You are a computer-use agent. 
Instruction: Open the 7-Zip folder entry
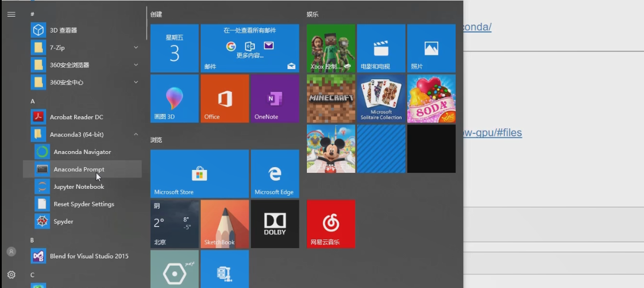click(x=82, y=48)
